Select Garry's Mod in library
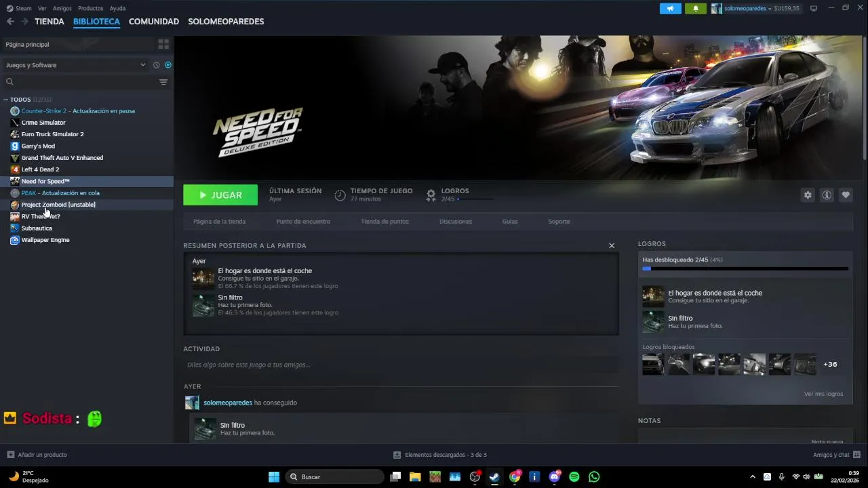Viewport: 868px width, 488px height. tap(87, 146)
